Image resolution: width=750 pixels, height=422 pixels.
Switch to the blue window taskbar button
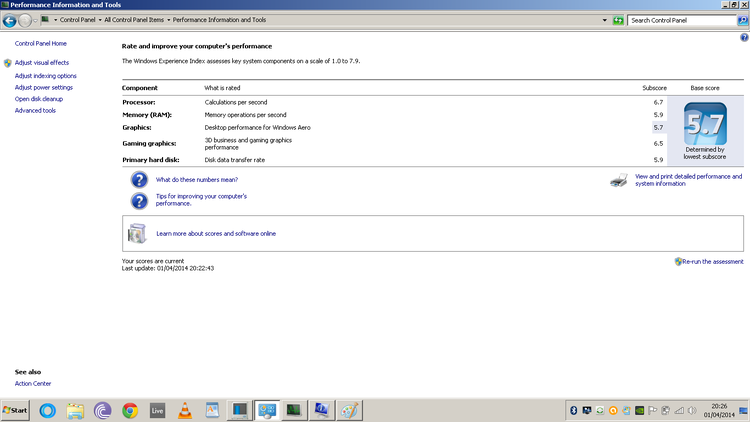[240, 411]
